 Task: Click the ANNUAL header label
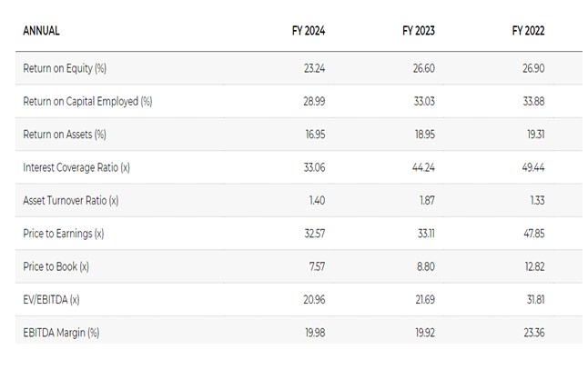[41, 31]
